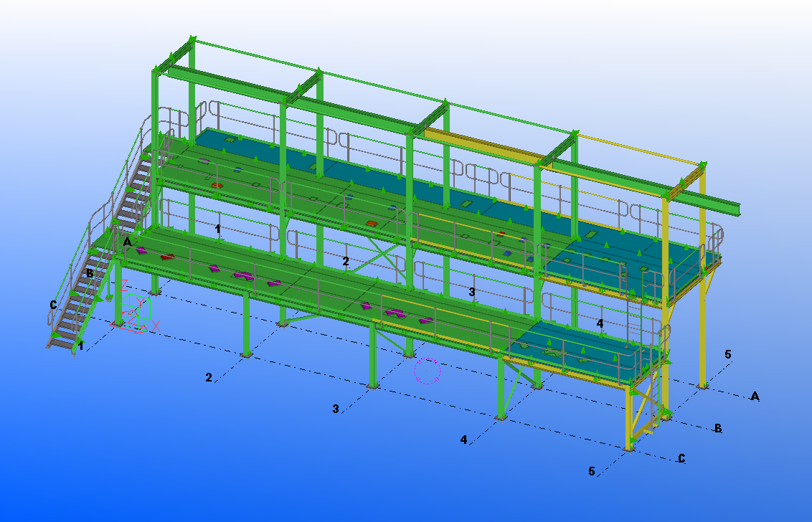The image size is (812, 522).
Task: Click grid label A at the far right
Action: (x=754, y=396)
